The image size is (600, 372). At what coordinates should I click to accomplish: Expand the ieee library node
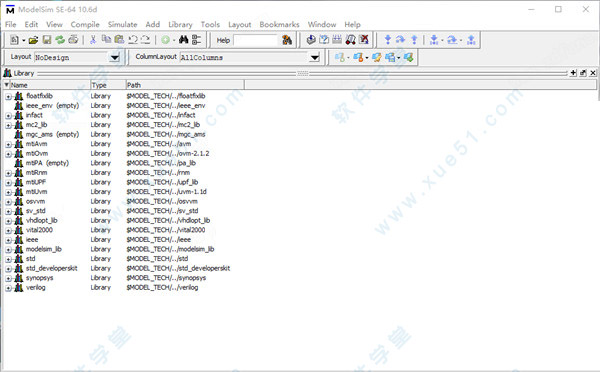coord(8,240)
